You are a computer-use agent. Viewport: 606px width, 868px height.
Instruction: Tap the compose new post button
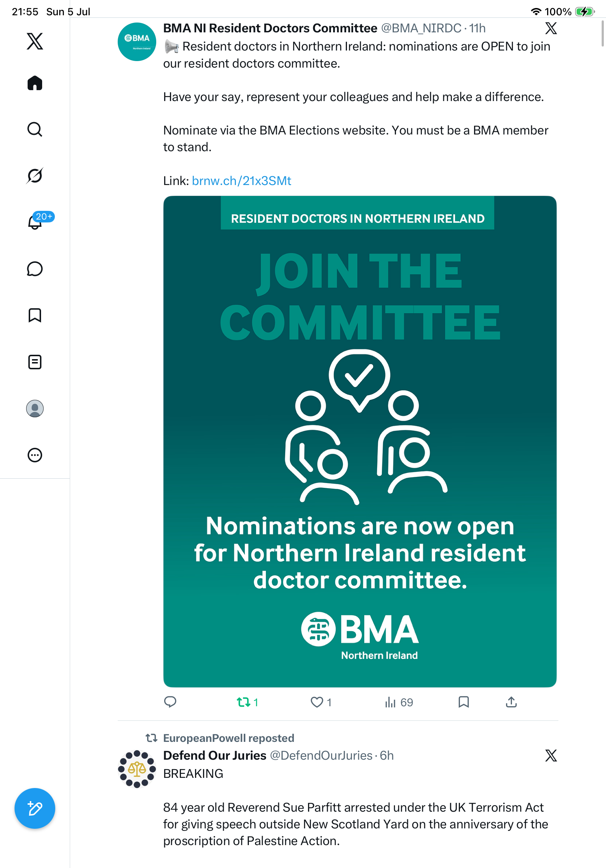pos(35,808)
